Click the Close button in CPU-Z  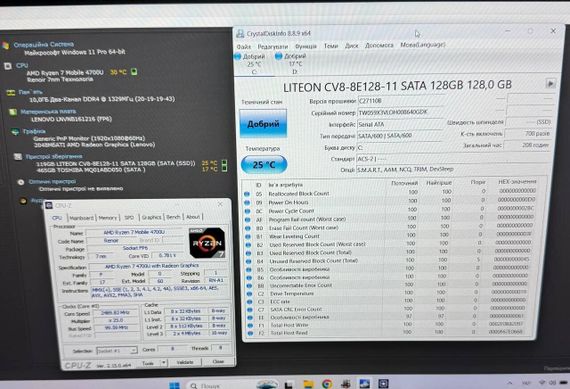click(x=218, y=361)
